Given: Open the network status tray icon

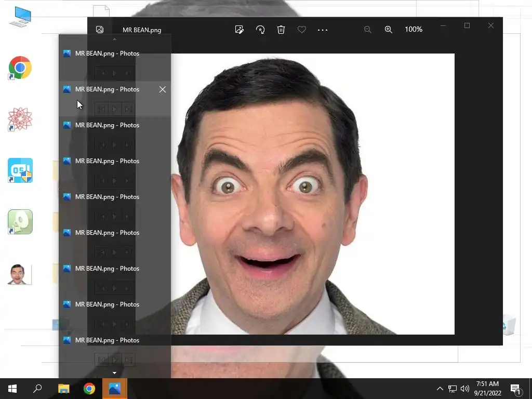Looking at the screenshot, I should click(x=453, y=389).
